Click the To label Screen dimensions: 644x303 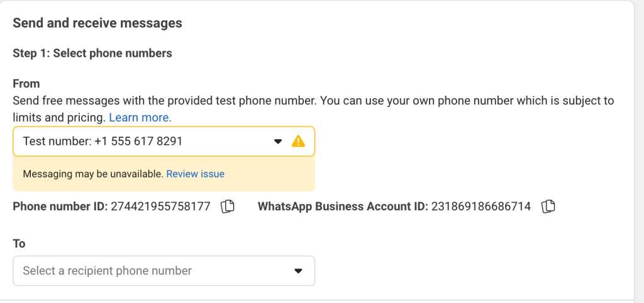tap(19, 243)
